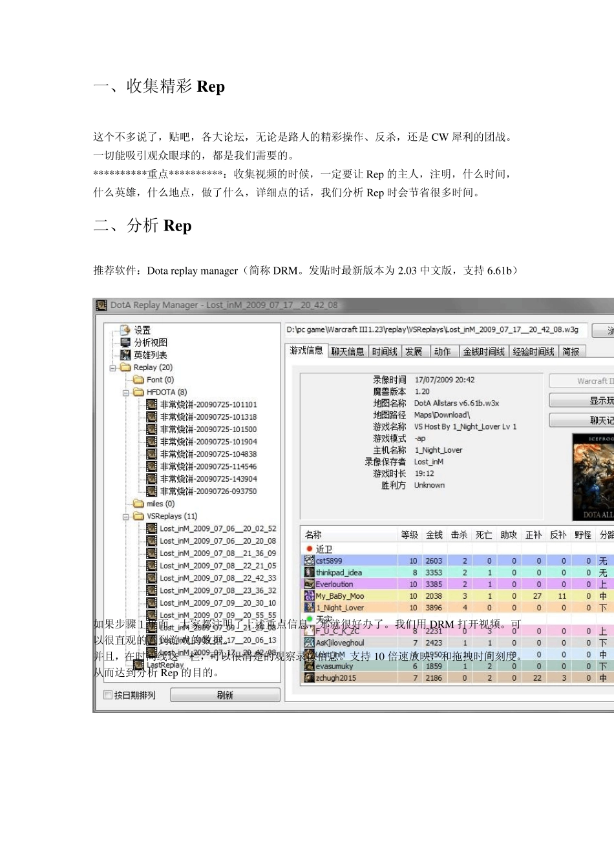Sort player table by 名称 column header
The width and height of the screenshot is (614, 868).
pos(349,535)
